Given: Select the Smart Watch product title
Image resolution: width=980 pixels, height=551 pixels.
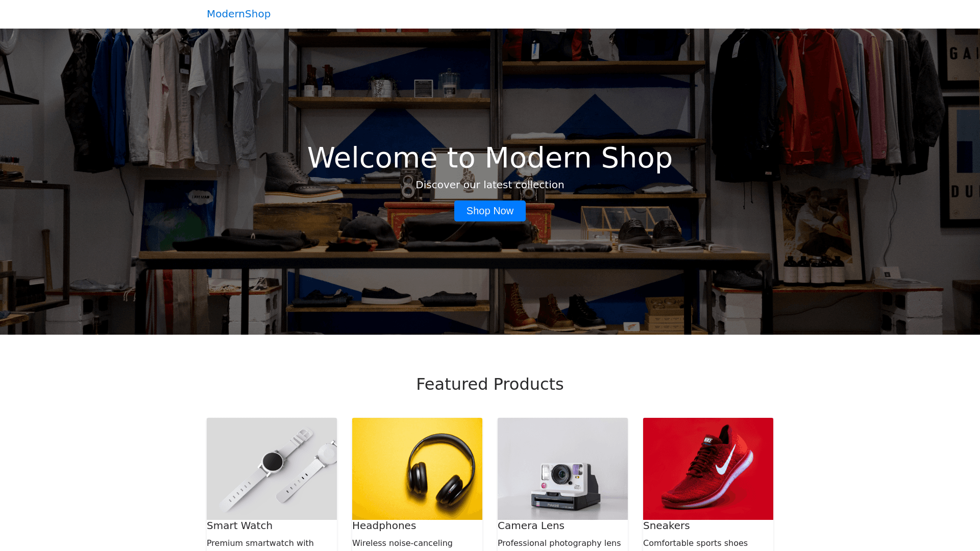Looking at the screenshot, I should (239, 525).
